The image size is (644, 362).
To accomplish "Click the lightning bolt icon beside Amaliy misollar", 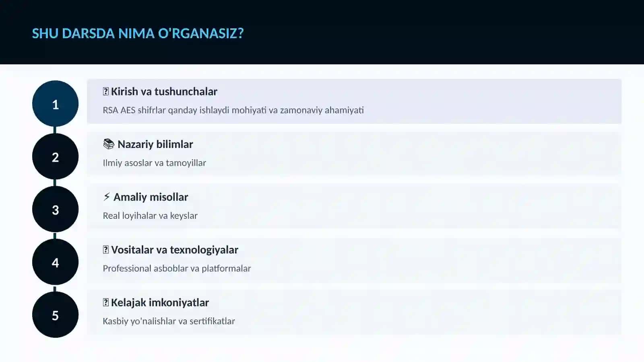I will click(107, 197).
